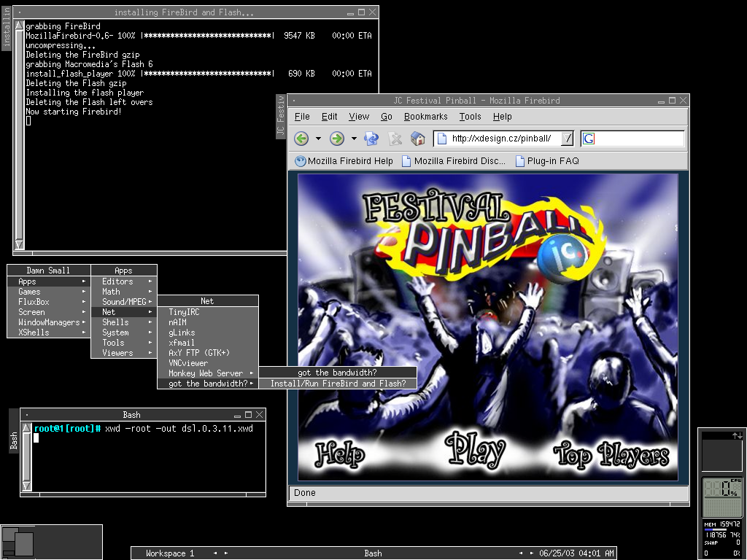747x560 pixels.
Task: Launch VNCviewer from the Net menu
Action: coord(208,363)
